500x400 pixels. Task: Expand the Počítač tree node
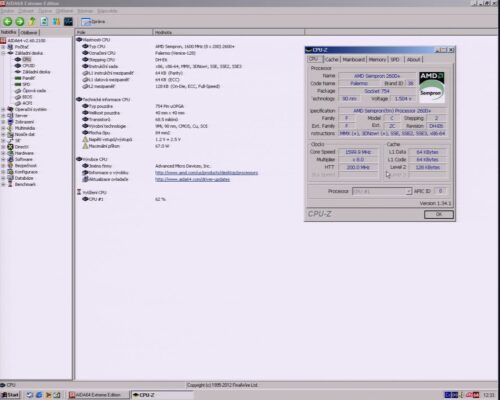3,47
